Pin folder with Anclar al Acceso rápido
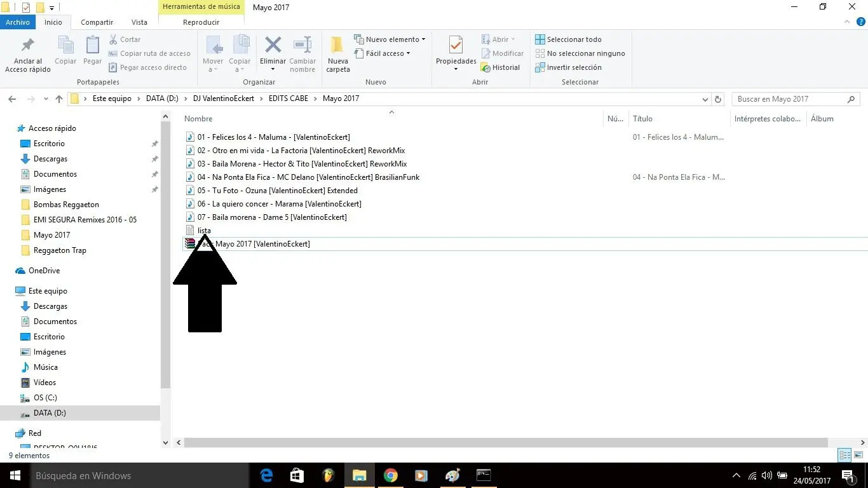Viewport: 868px width, 488px height. (x=28, y=55)
